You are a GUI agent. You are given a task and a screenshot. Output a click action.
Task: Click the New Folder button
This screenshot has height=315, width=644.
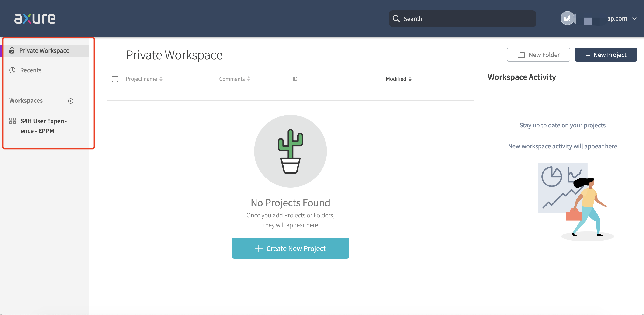[x=538, y=55]
